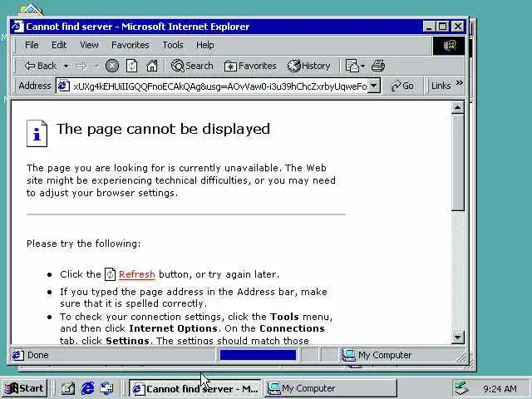Expand the Links bar chevron
Viewport: 532px width, 399px height.
(460, 83)
